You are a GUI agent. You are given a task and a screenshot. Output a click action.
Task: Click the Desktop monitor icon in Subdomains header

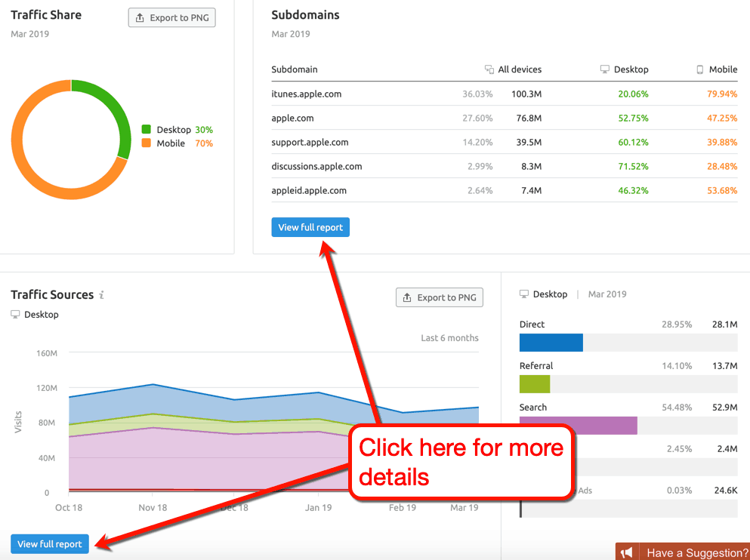pyautogui.click(x=603, y=69)
